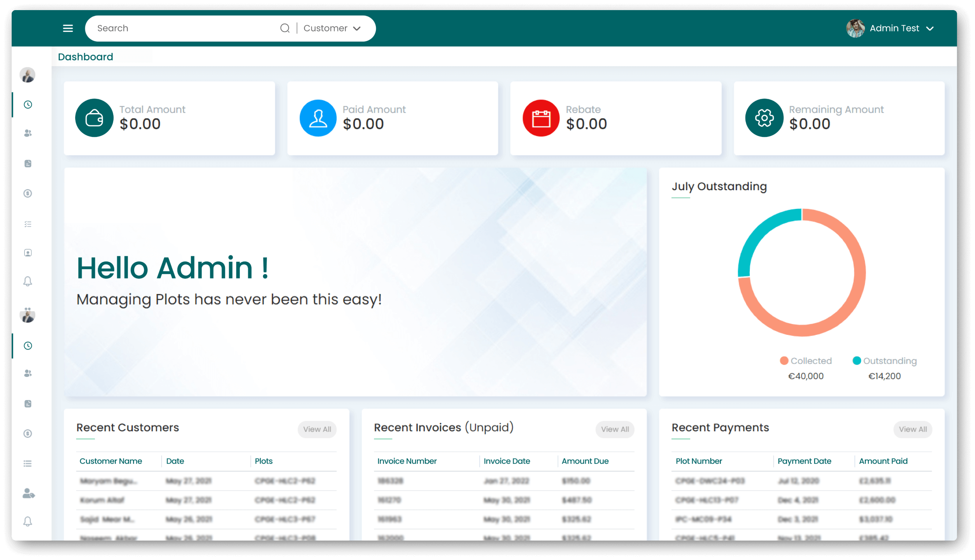
Task: Click the search magnifier icon
Action: (285, 28)
